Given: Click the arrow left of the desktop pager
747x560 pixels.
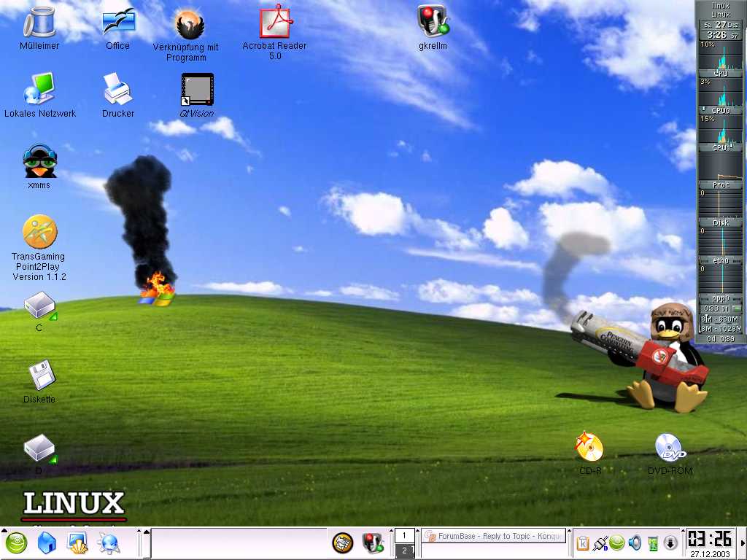Looking at the screenshot, I should pos(392,530).
